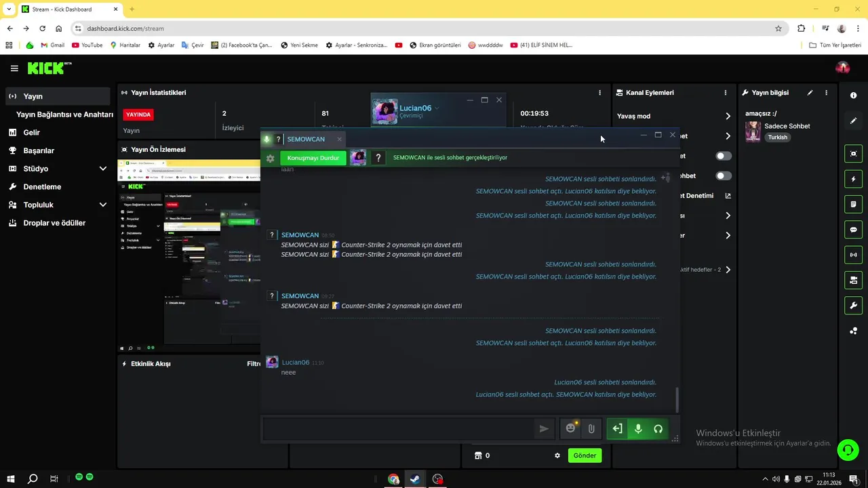
Task: Click the send arrow in Steam chat
Action: pyautogui.click(x=544, y=428)
